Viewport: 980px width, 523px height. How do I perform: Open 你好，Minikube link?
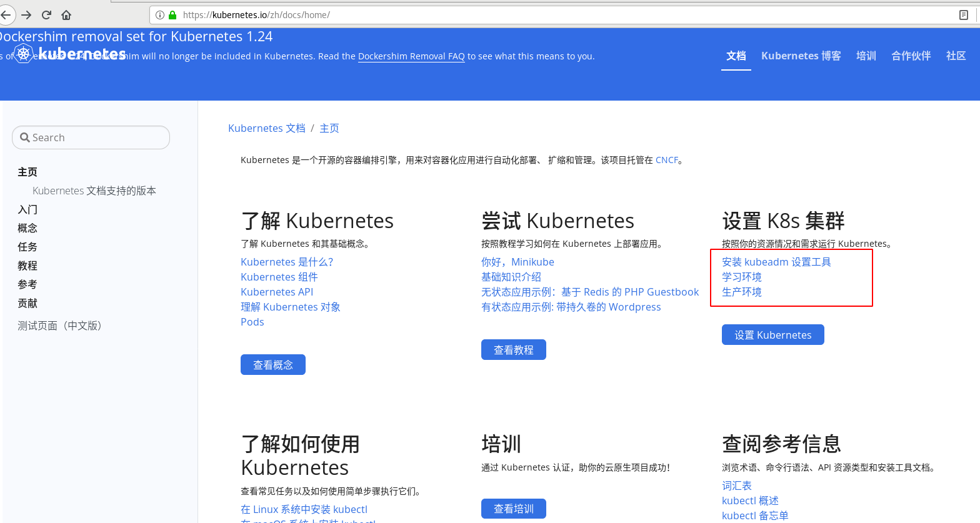click(517, 262)
